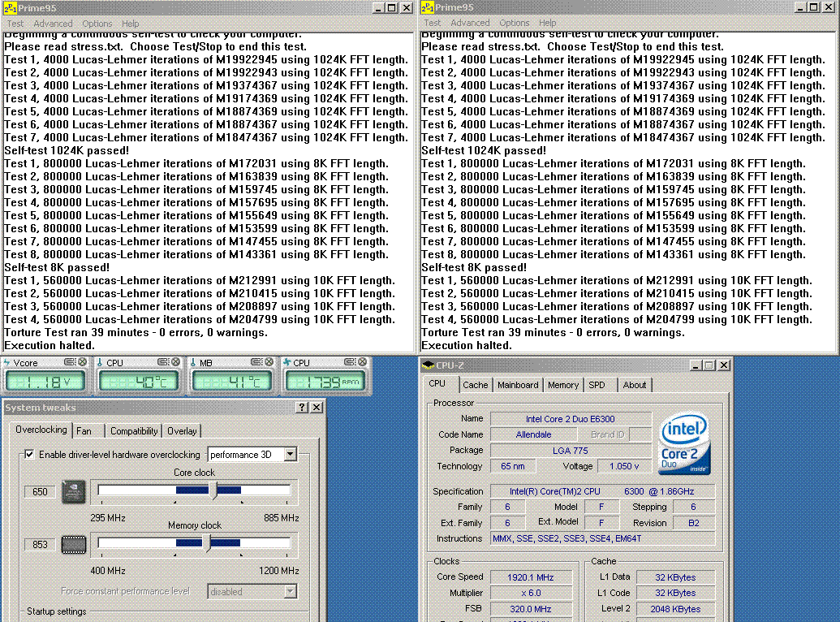Switch to the About tab in CPU-Z

click(x=635, y=385)
